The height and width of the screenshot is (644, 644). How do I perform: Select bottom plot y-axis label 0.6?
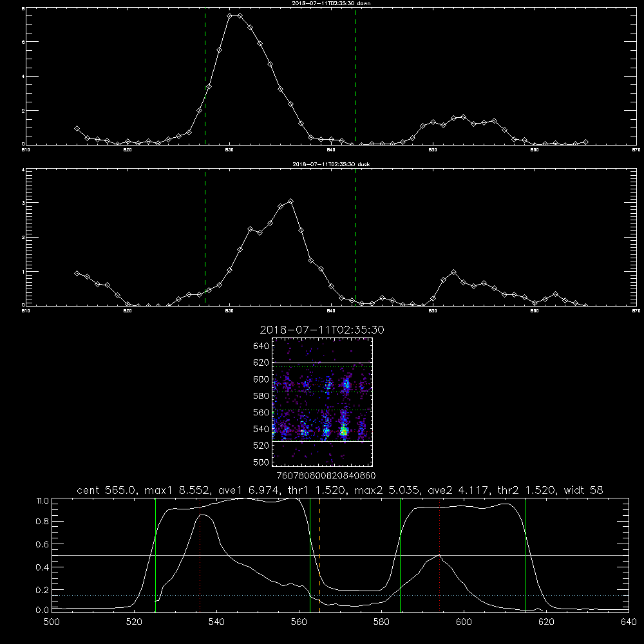point(43,544)
